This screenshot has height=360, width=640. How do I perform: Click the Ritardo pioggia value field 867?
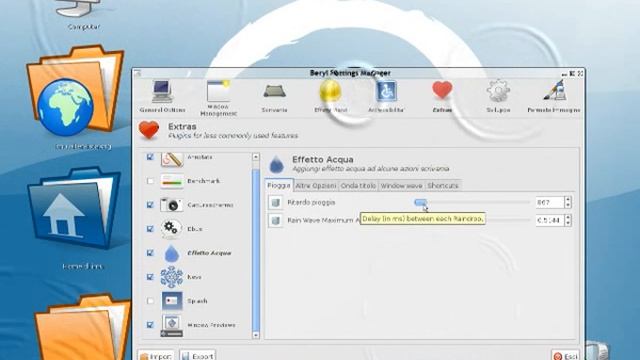[x=550, y=202]
